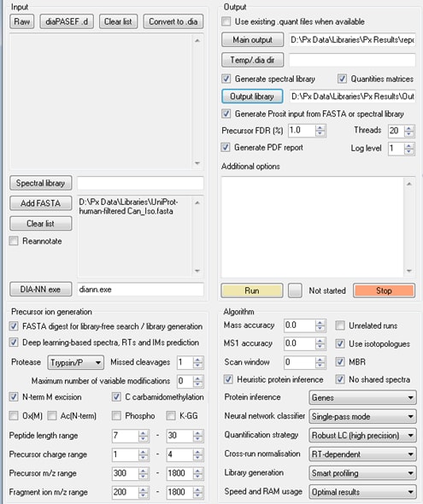Viewport: 423px width, 504px height.
Task: Click the input file list scrollbar
Action: [197, 102]
